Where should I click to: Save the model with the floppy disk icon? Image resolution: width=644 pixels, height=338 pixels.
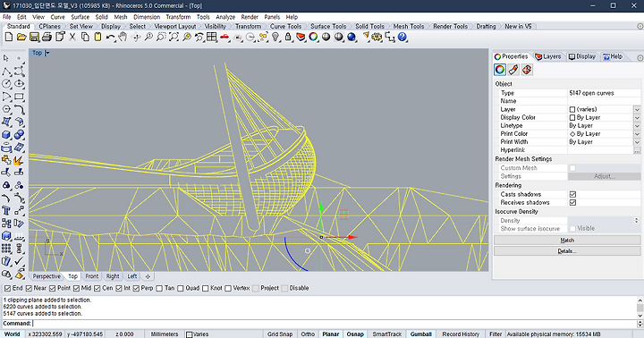click(34, 37)
